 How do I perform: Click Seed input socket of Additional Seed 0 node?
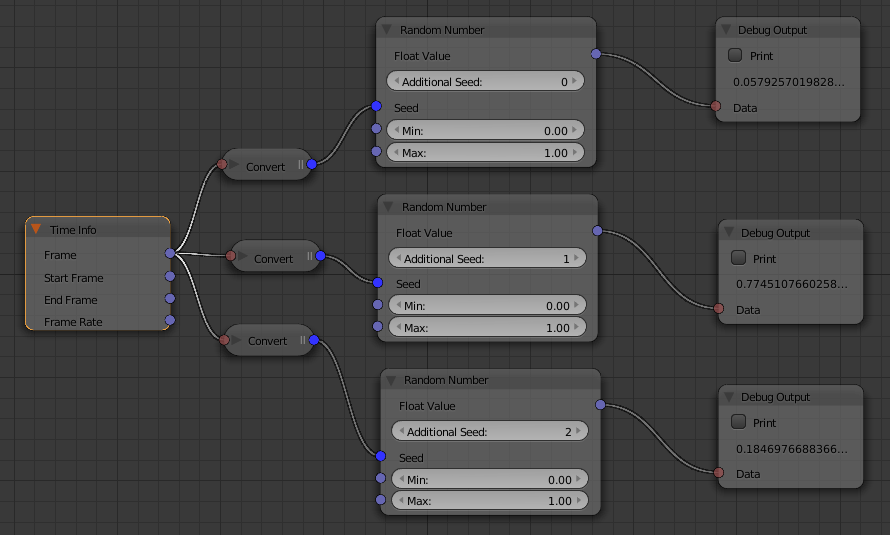pos(376,106)
